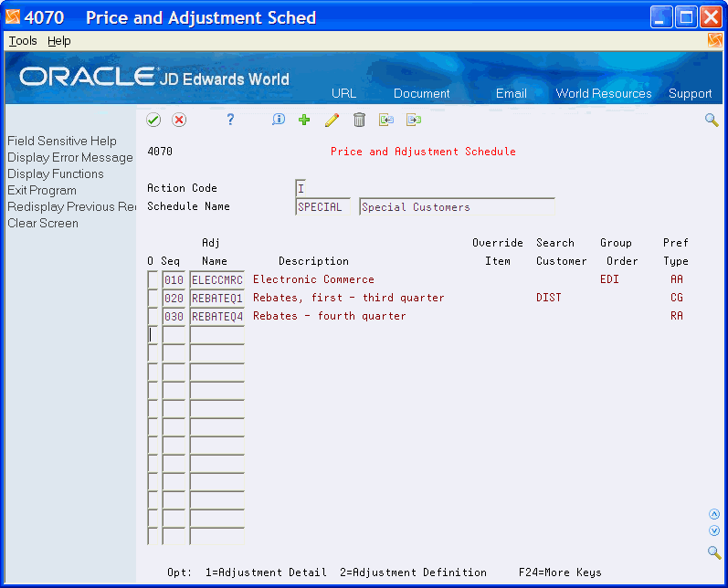Click the red X cancel icon
Viewport: 728px width, 588px height.
coord(179,120)
